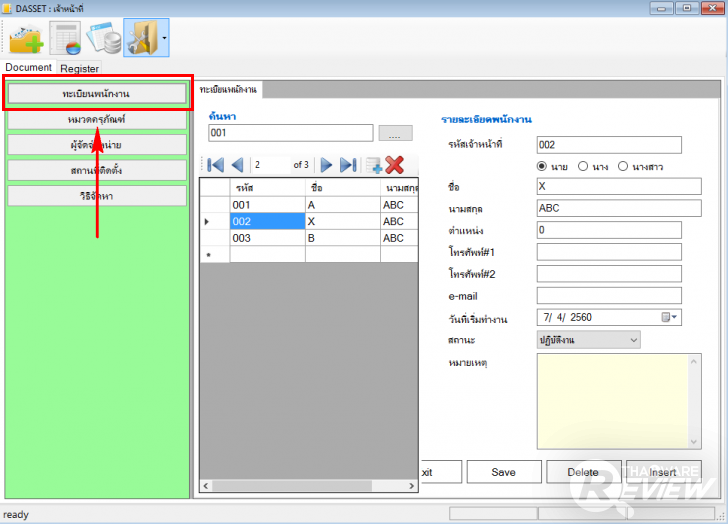Go to the first record
This screenshot has height=524, width=728.
(216, 165)
